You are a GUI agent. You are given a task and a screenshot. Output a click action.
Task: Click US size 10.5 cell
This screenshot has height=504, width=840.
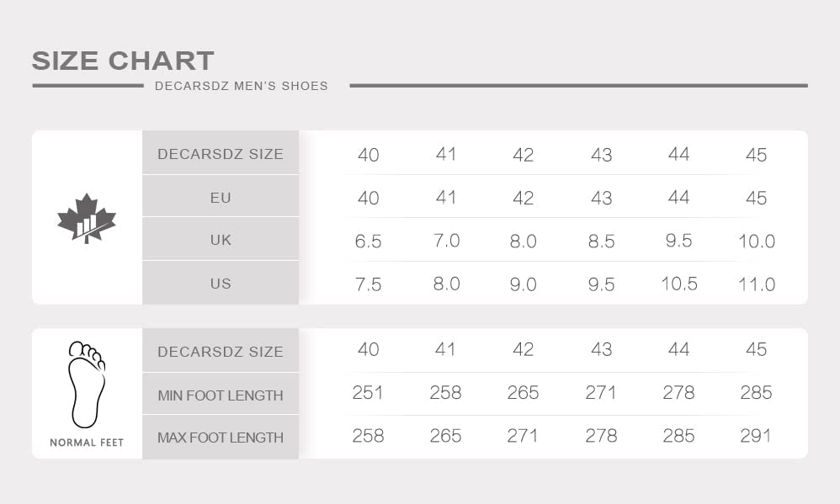[x=678, y=284]
